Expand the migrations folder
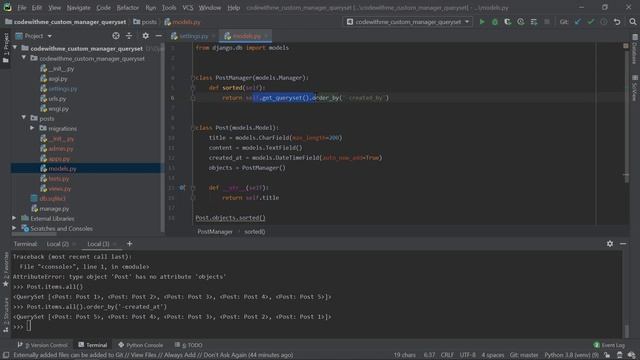Image resolution: width=640 pixels, height=360 pixels. [33, 128]
